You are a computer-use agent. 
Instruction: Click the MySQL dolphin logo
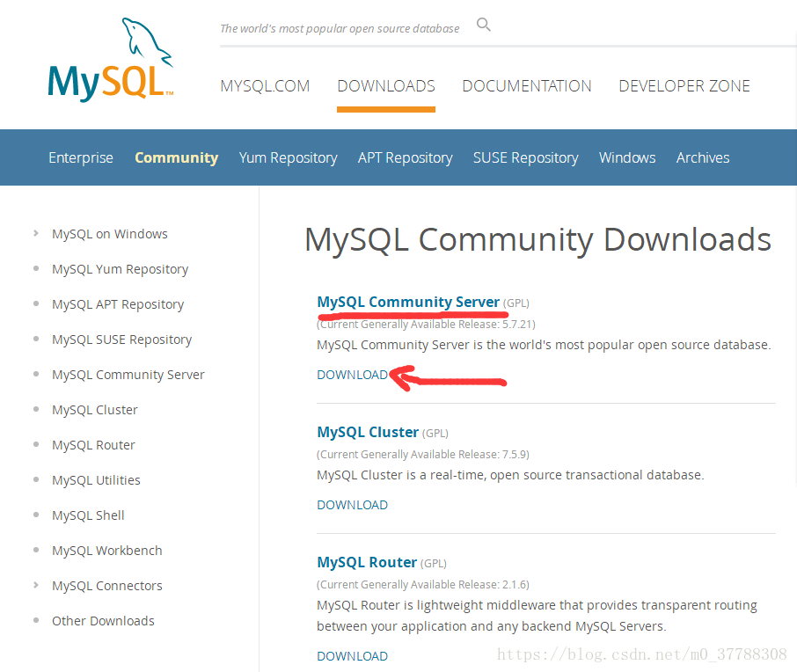111,60
